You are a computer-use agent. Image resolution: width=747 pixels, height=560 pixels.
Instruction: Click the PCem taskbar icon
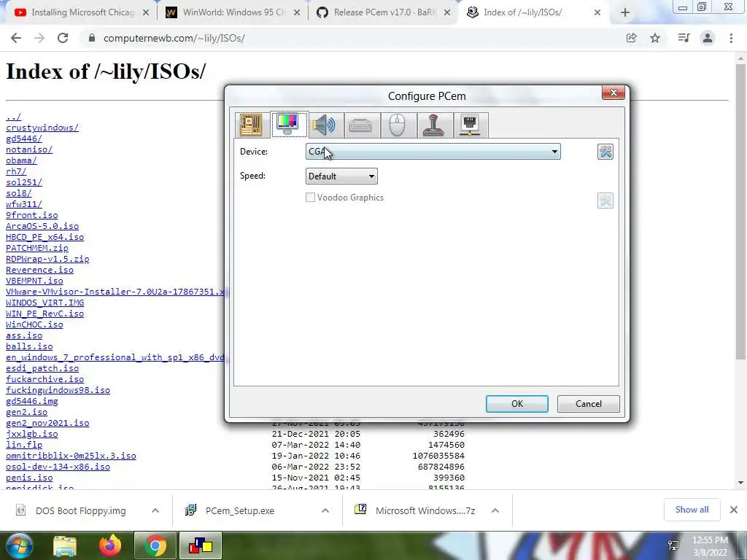coord(201,545)
